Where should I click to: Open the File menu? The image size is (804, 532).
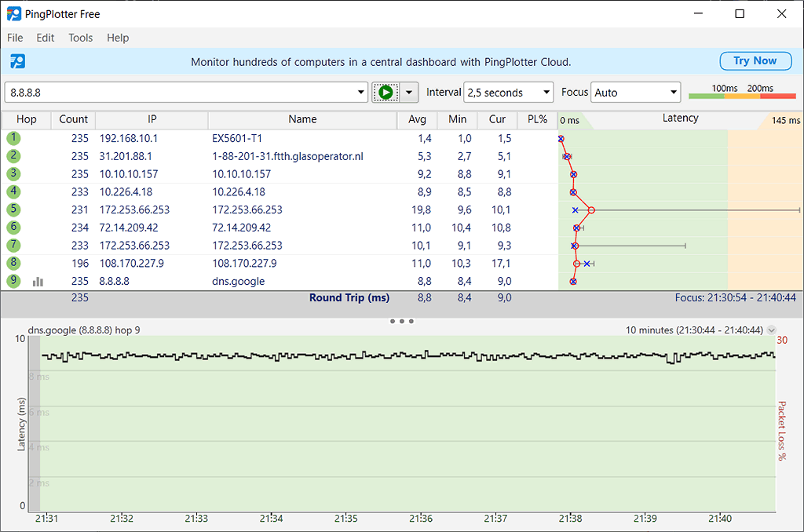pyautogui.click(x=15, y=38)
